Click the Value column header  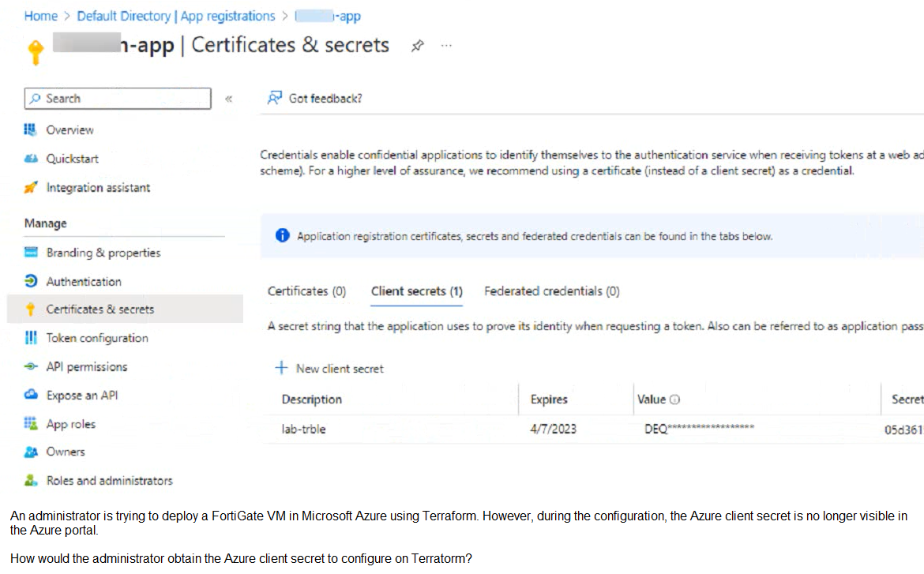coord(652,400)
